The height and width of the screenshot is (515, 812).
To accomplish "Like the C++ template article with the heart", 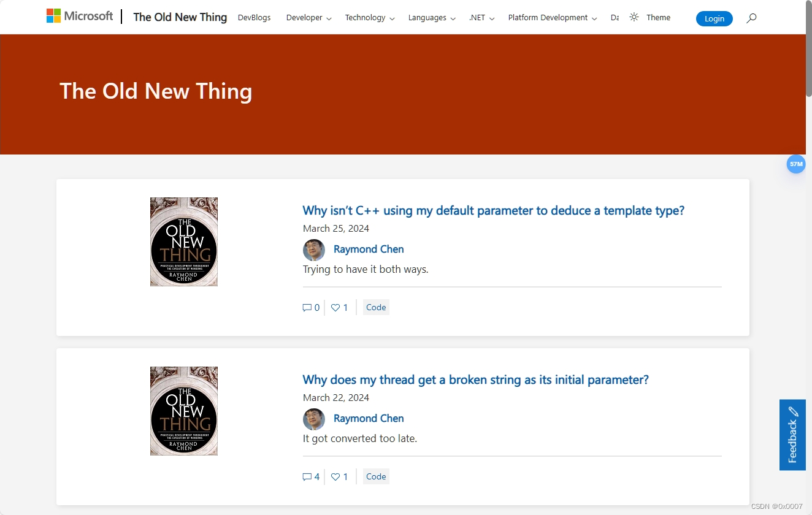I will click(335, 307).
